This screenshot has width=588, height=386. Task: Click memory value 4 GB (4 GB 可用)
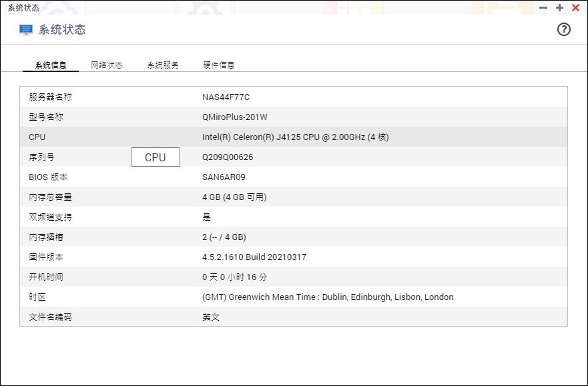tap(234, 197)
